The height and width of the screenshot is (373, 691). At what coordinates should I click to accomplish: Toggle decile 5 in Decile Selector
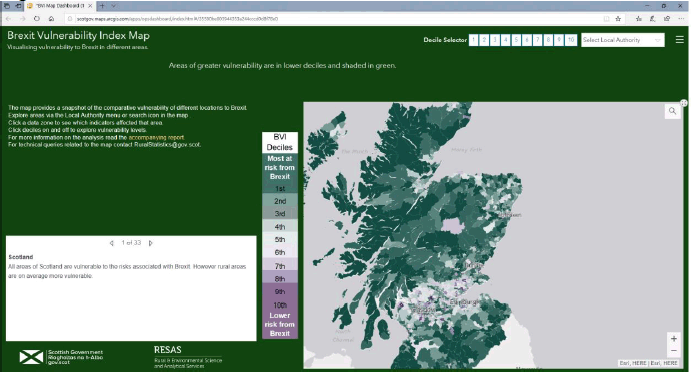click(x=516, y=40)
